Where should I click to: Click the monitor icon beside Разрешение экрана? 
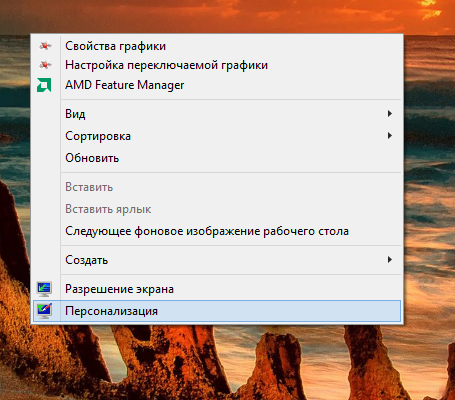pos(44,289)
